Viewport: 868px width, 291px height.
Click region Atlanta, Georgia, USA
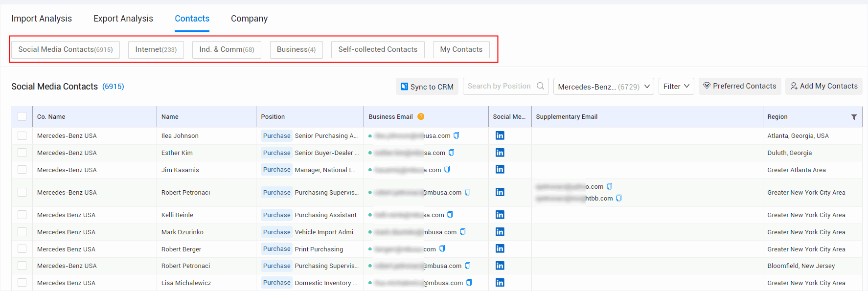coord(798,136)
